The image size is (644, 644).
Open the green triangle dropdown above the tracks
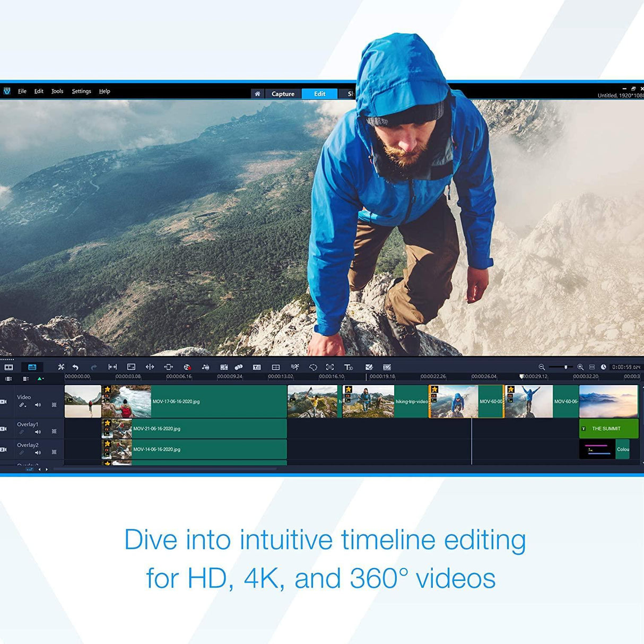[40, 379]
